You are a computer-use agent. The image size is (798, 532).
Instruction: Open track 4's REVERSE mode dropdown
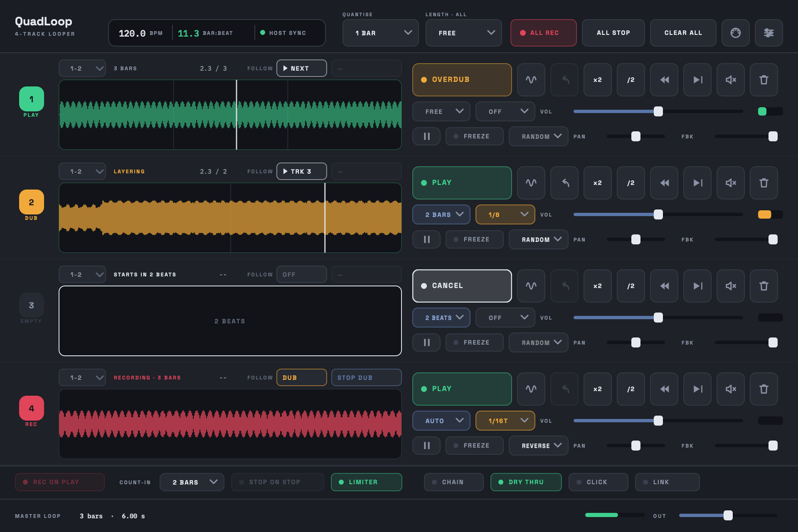pyautogui.click(x=538, y=446)
